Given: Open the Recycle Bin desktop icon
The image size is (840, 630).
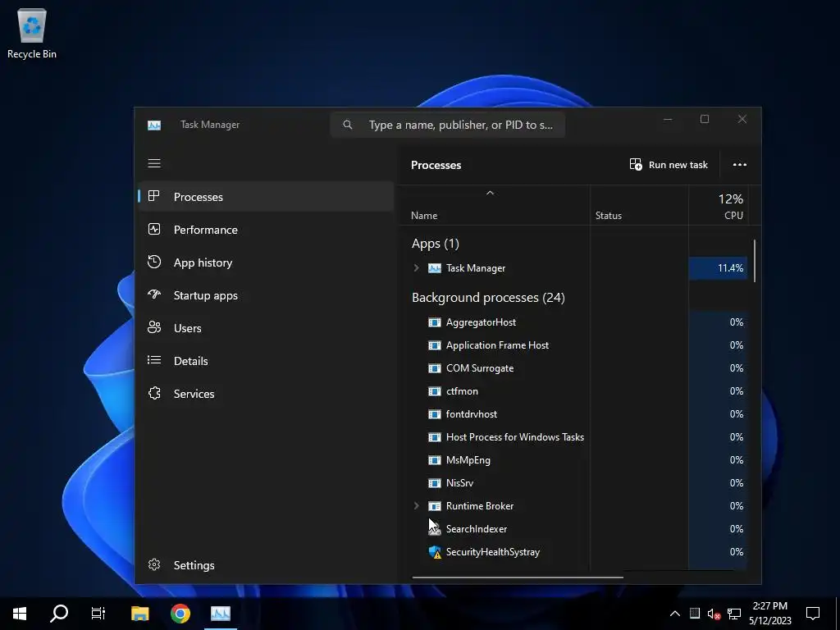Looking at the screenshot, I should pyautogui.click(x=32, y=34).
